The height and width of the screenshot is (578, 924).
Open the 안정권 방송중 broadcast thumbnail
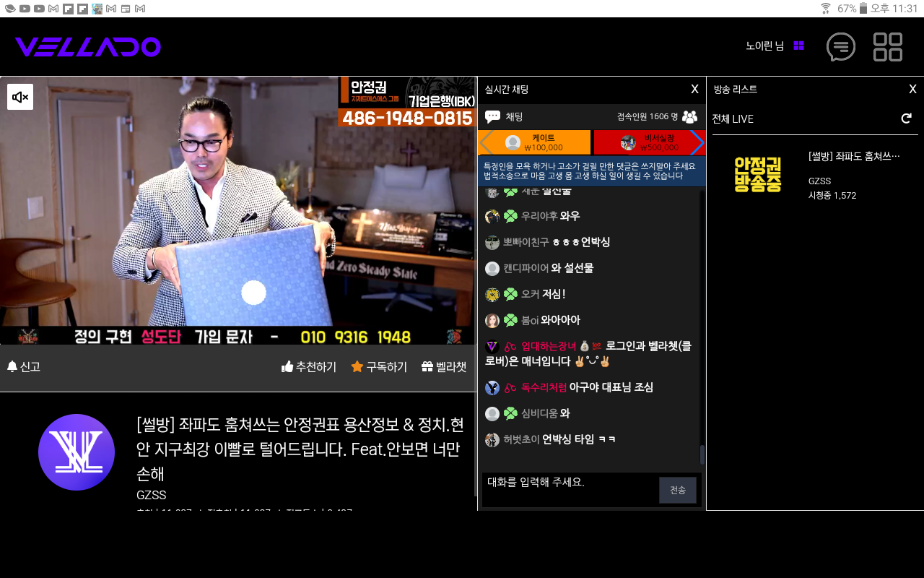(x=758, y=174)
